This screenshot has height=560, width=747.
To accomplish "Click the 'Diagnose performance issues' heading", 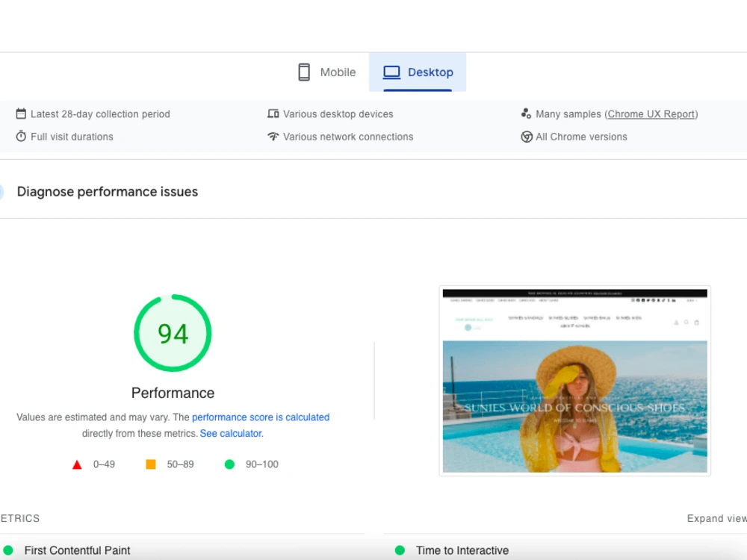I will click(107, 191).
